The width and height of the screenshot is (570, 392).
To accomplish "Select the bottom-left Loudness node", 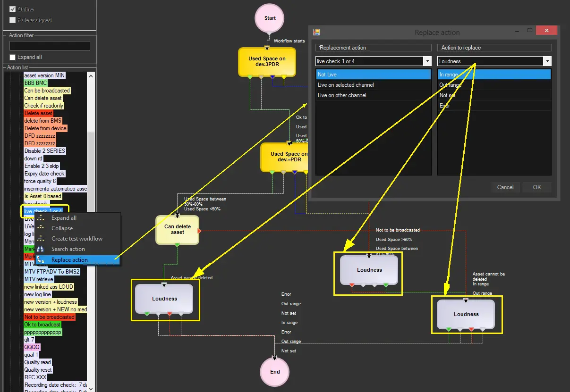I will (x=164, y=299).
